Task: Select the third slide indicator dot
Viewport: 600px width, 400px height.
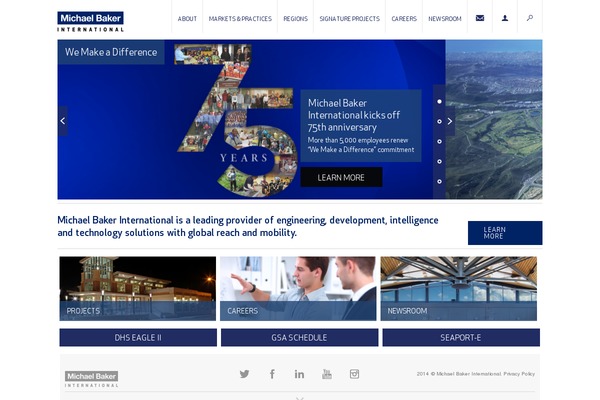Action: 439,141
